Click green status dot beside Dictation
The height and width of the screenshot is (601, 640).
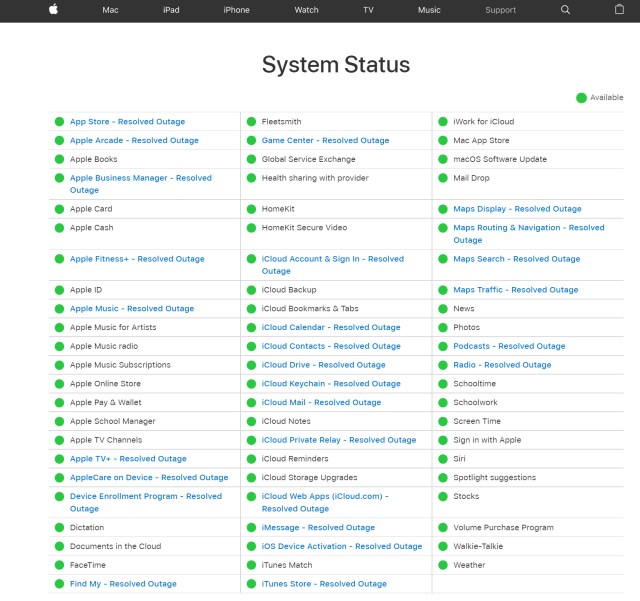click(60, 528)
